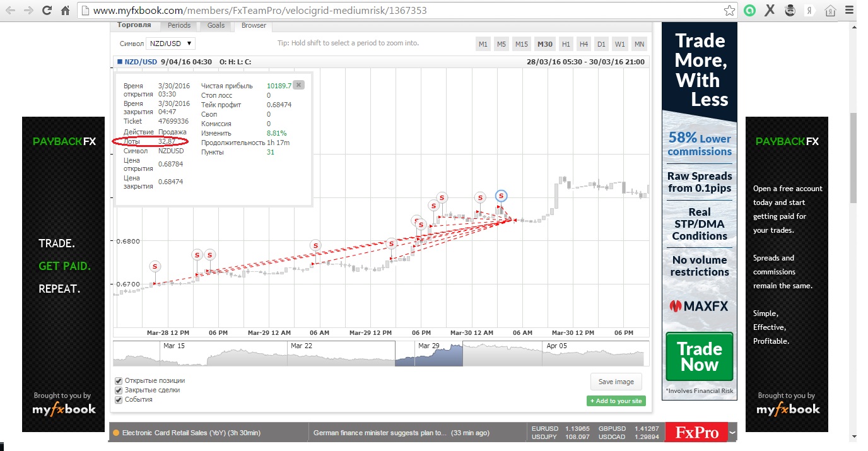
Task: Switch chart to MN timeframe
Action: point(639,44)
